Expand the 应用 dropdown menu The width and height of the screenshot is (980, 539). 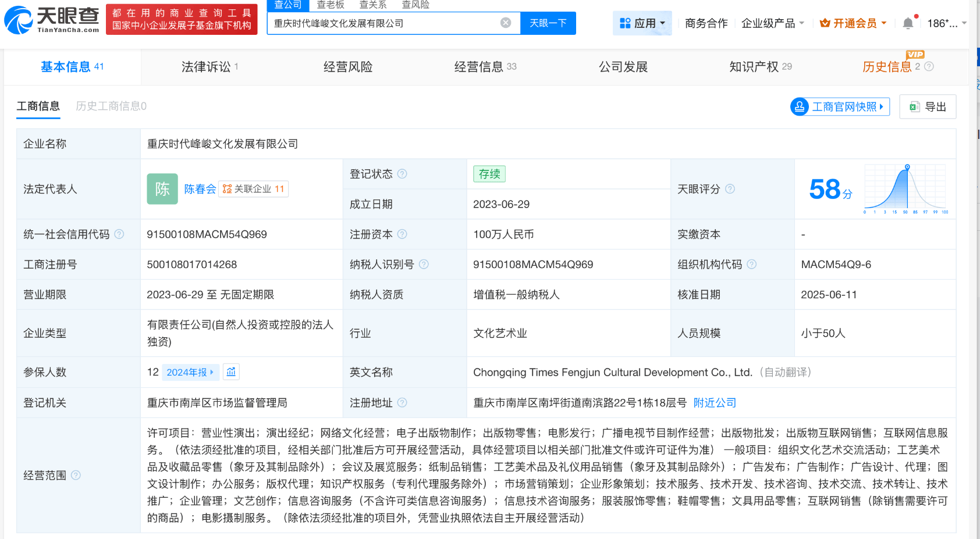pyautogui.click(x=642, y=23)
